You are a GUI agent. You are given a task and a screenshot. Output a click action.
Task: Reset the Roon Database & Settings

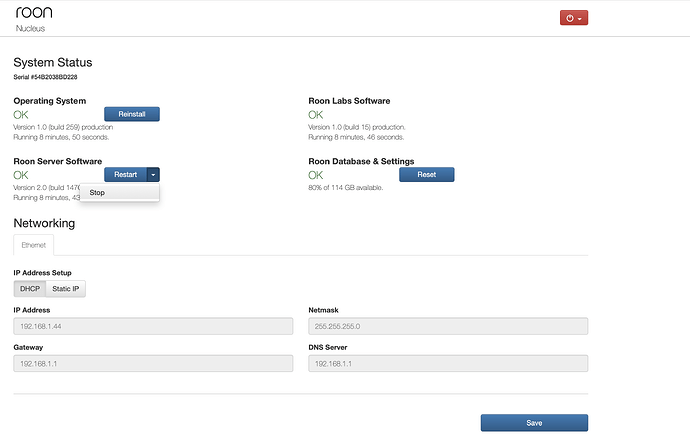(426, 175)
